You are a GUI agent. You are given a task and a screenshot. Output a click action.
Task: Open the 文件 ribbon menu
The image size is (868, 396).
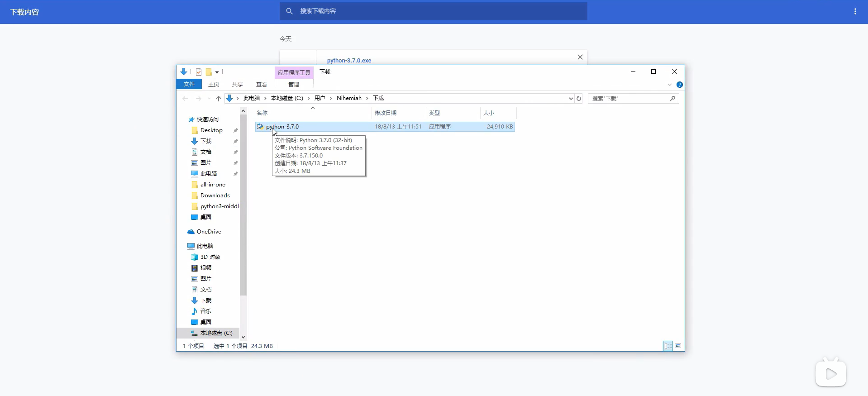click(189, 84)
